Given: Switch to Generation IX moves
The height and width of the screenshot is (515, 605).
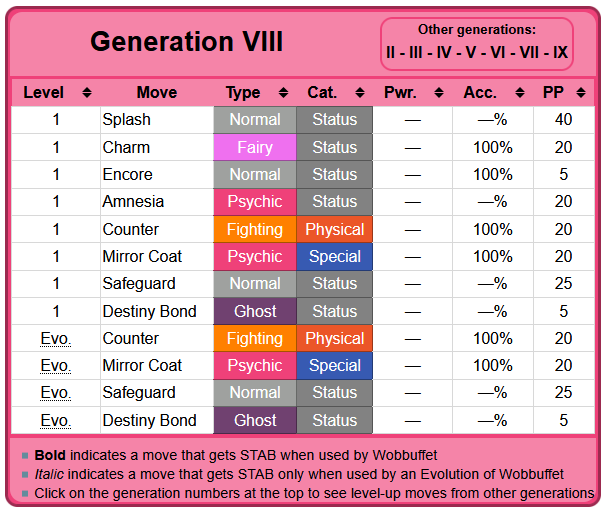Looking at the screenshot, I should tap(561, 52).
